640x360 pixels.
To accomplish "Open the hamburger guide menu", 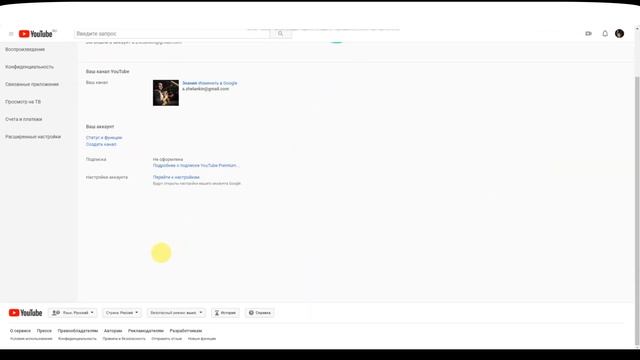I will (x=11, y=34).
